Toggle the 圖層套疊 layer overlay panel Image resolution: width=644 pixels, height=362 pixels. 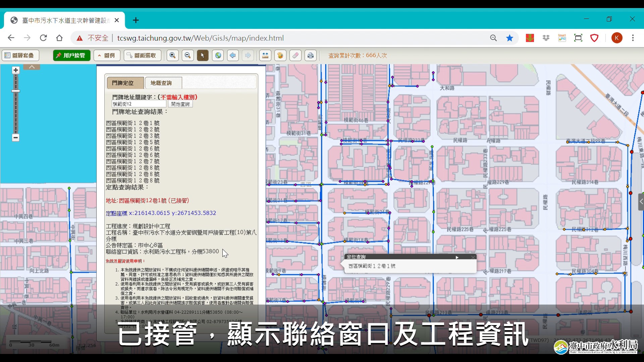(x=20, y=55)
